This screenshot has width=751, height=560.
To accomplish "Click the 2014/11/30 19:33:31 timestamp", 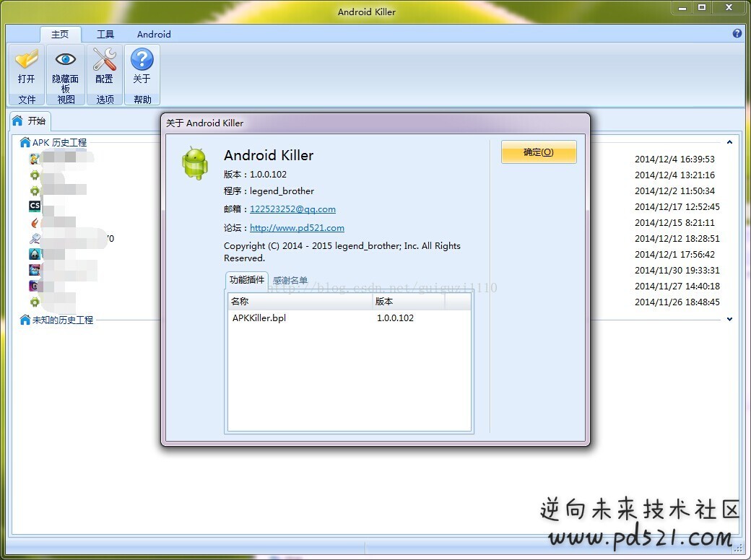I will tap(677, 270).
